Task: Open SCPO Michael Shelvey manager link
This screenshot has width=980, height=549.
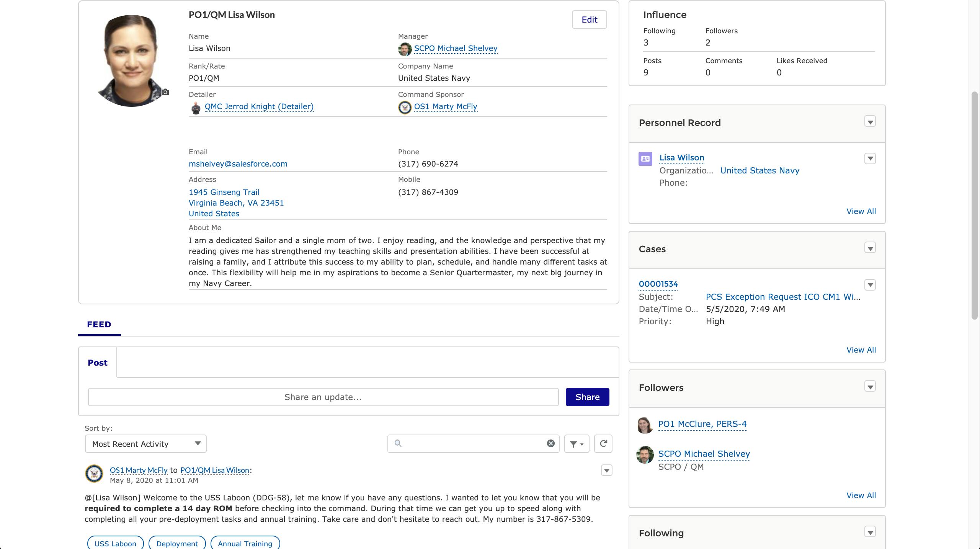Action: [456, 49]
